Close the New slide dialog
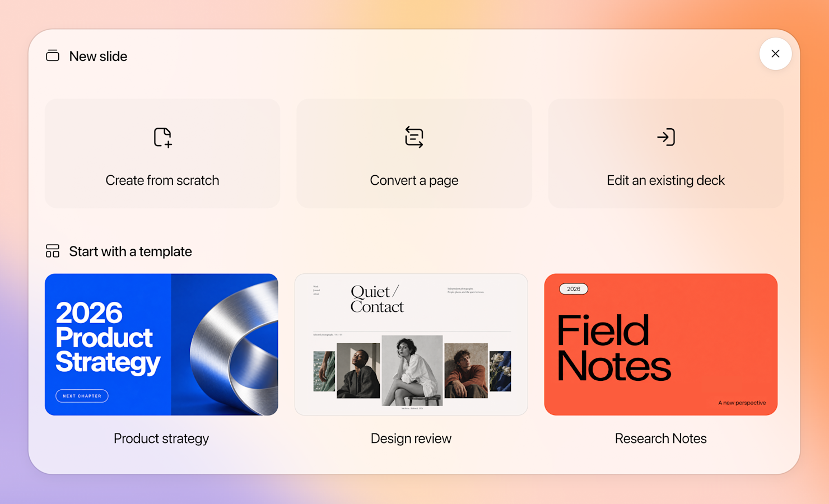 tap(775, 54)
